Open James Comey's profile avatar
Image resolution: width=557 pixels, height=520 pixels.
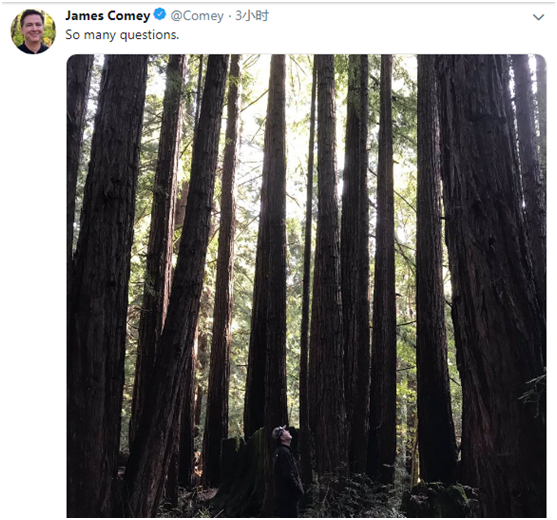click(x=33, y=32)
